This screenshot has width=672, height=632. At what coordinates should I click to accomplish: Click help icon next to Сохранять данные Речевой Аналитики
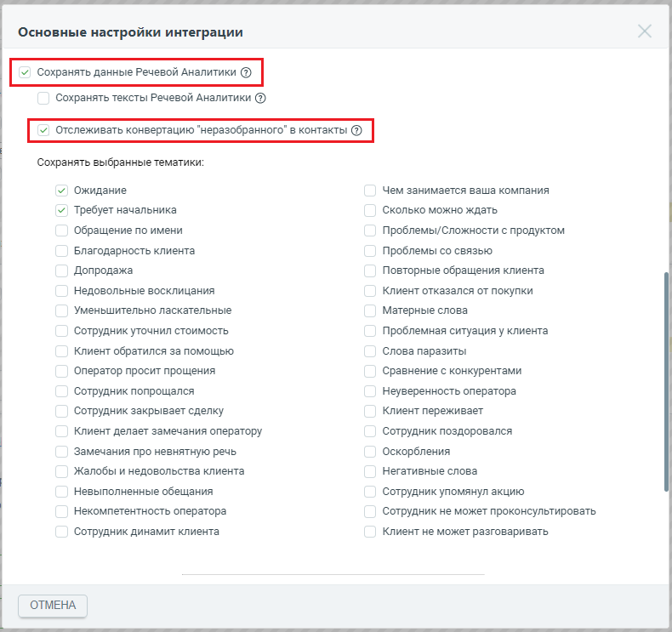pyautogui.click(x=246, y=72)
